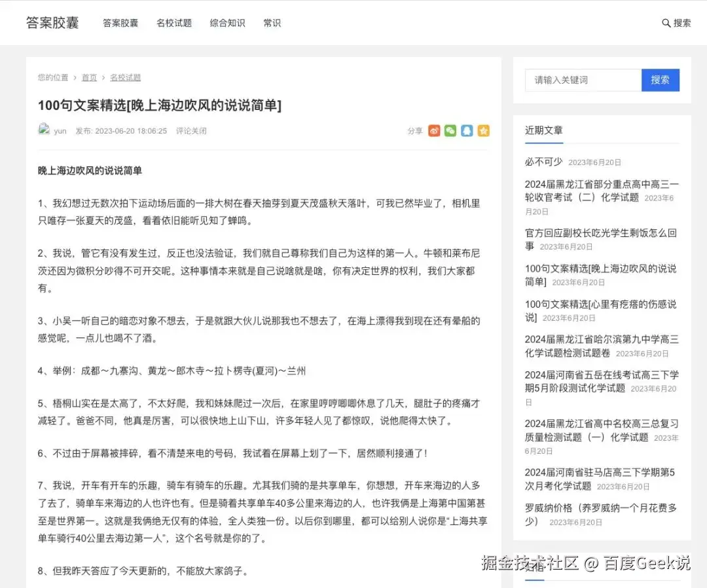Open article 必不可少 in recent posts
Viewport: 707px width, 588px height.
coord(545,162)
